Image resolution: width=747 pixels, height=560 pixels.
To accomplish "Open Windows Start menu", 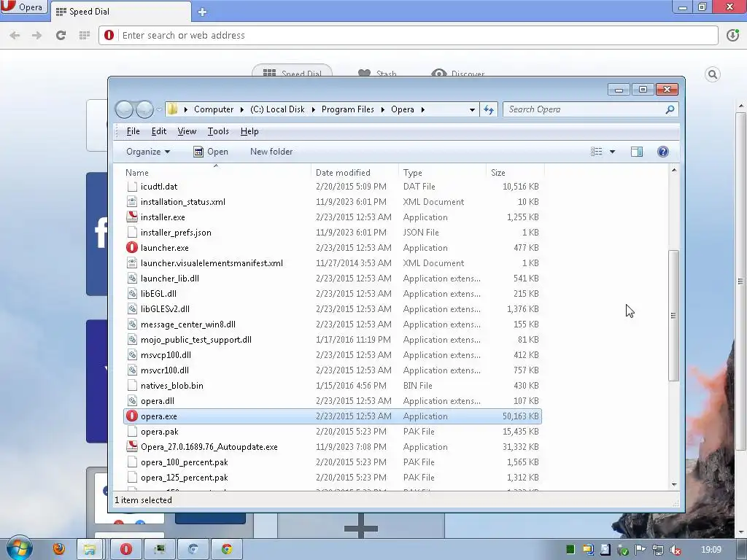I will tap(18, 548).
